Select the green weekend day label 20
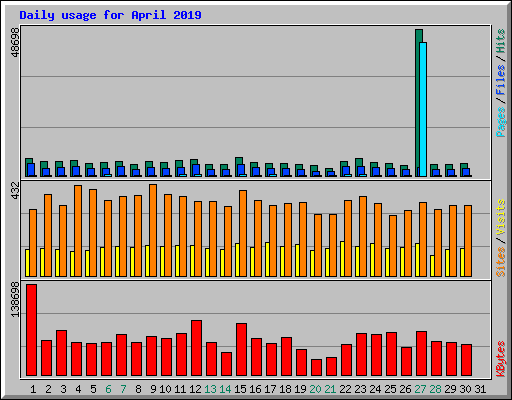 [x=315, y=389]
